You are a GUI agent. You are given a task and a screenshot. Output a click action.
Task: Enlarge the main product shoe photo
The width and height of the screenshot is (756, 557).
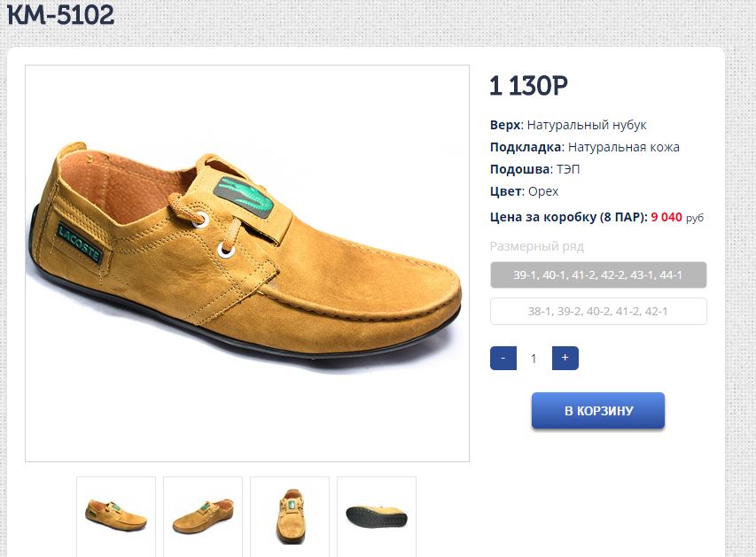coord(247,263)
